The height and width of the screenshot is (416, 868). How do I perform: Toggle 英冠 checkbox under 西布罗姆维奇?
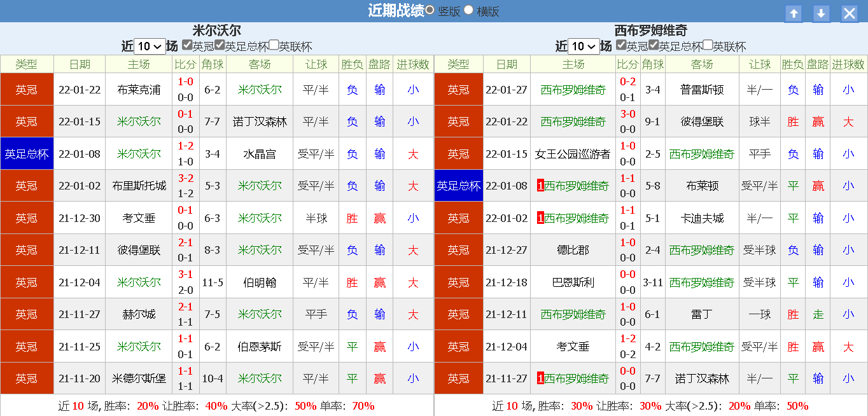(x=621, y=45)
